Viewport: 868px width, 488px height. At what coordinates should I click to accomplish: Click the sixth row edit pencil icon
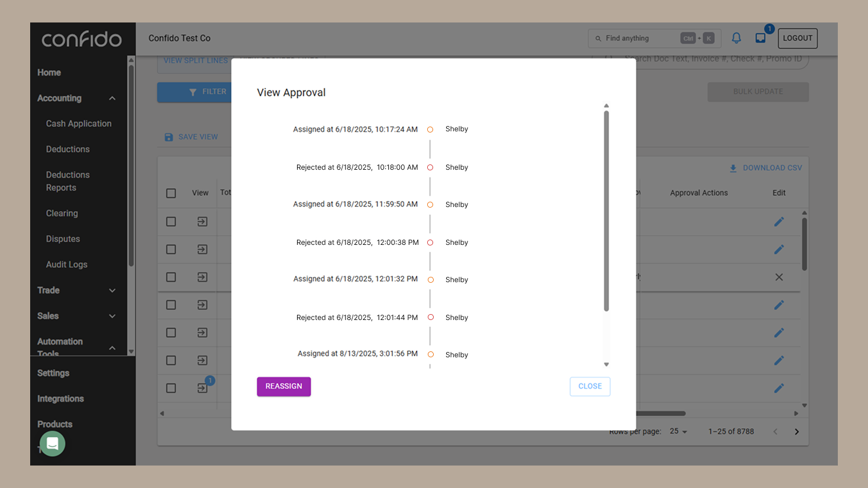pyautogui.click(x=779, y=360)
